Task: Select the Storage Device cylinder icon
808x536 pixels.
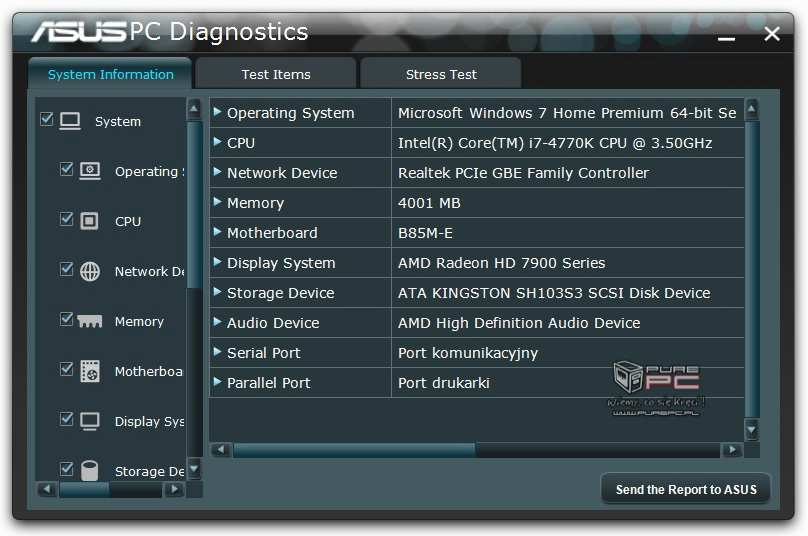Action: click(90, 470)
